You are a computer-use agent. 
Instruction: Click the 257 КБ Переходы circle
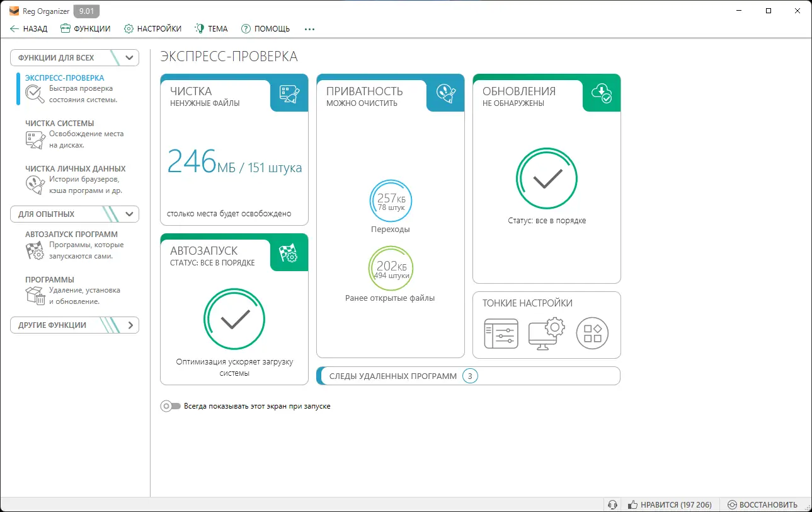pos(391,199)
